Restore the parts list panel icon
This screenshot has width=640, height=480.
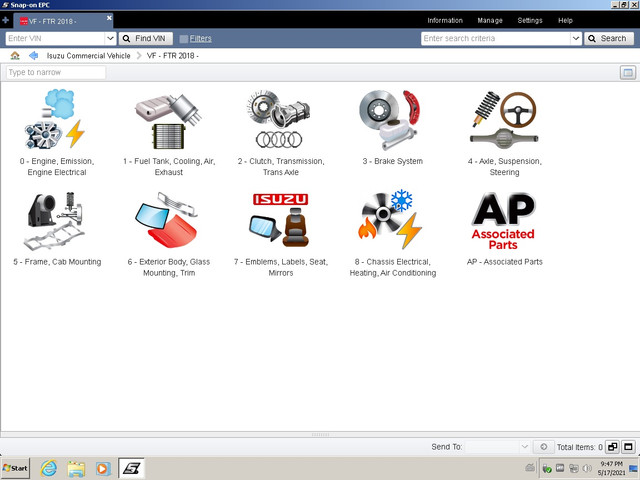(612, 447)
